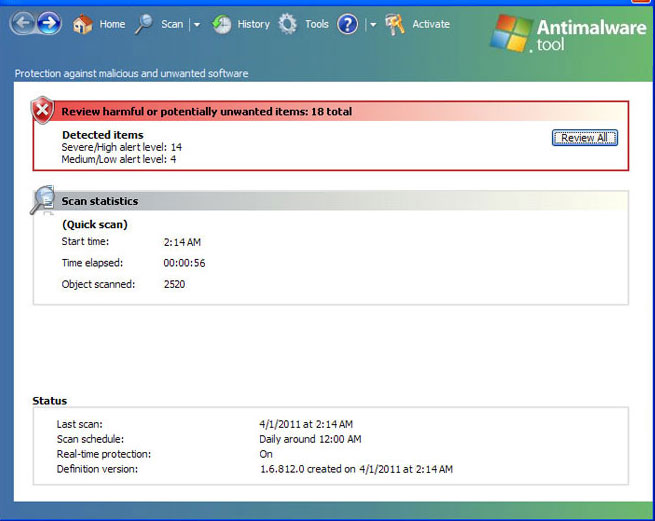Click the 'Status' section heading
655x521 pixels.
click(x=50, y=401)
